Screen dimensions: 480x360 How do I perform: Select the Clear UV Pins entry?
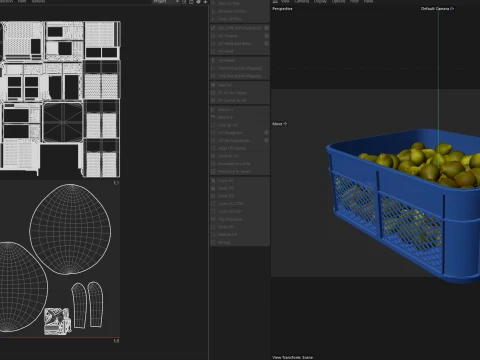pos(240,19)
